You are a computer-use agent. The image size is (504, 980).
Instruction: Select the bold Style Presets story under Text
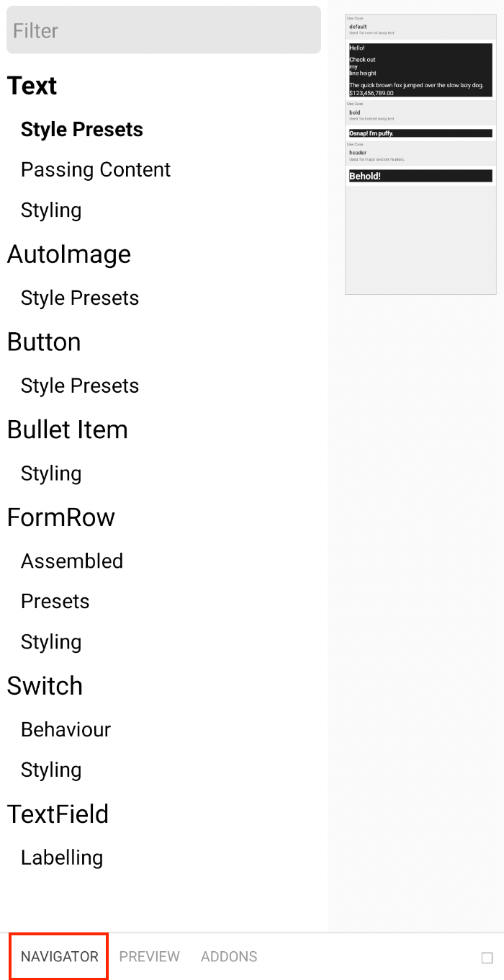pos(82,130)
